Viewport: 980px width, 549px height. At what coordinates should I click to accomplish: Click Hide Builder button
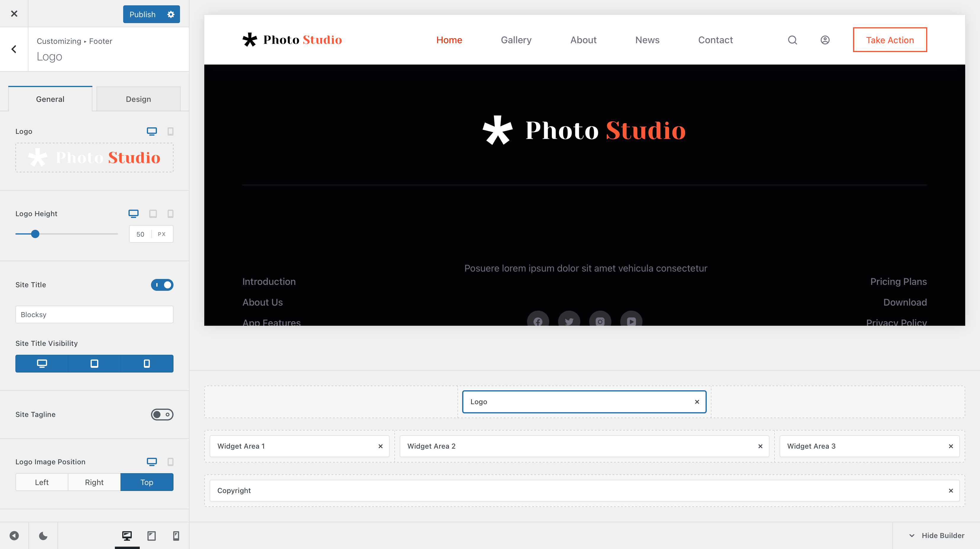point(937,535)
